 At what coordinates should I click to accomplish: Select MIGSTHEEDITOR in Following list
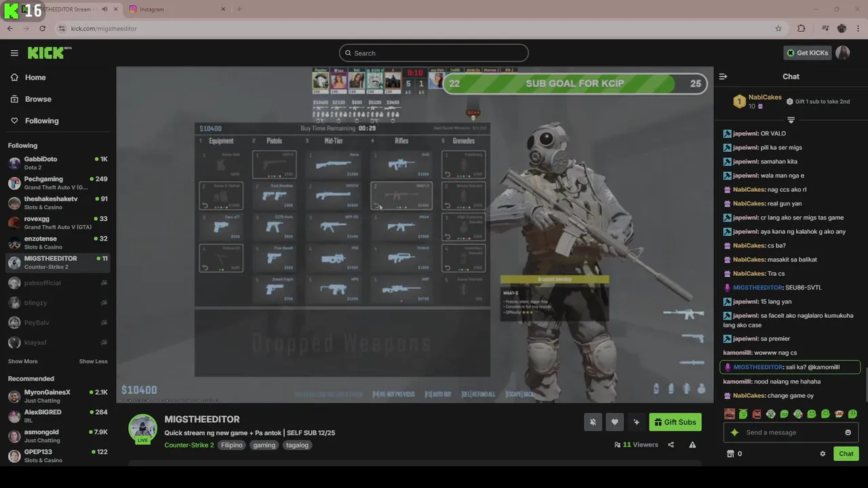point(58,262)
